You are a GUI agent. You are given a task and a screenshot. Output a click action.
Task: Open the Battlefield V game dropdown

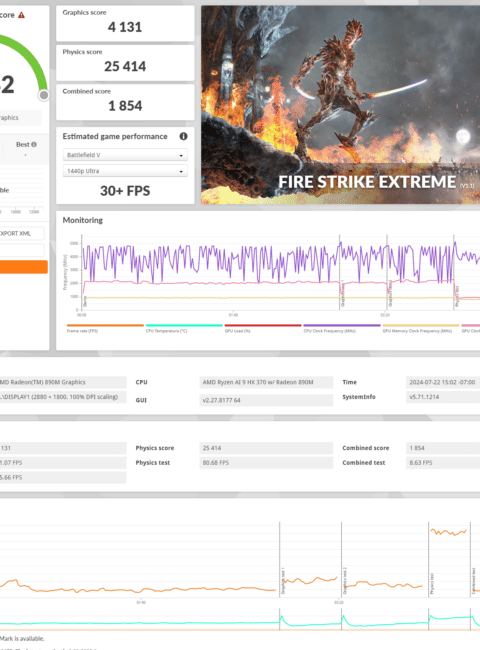point(125,155)
